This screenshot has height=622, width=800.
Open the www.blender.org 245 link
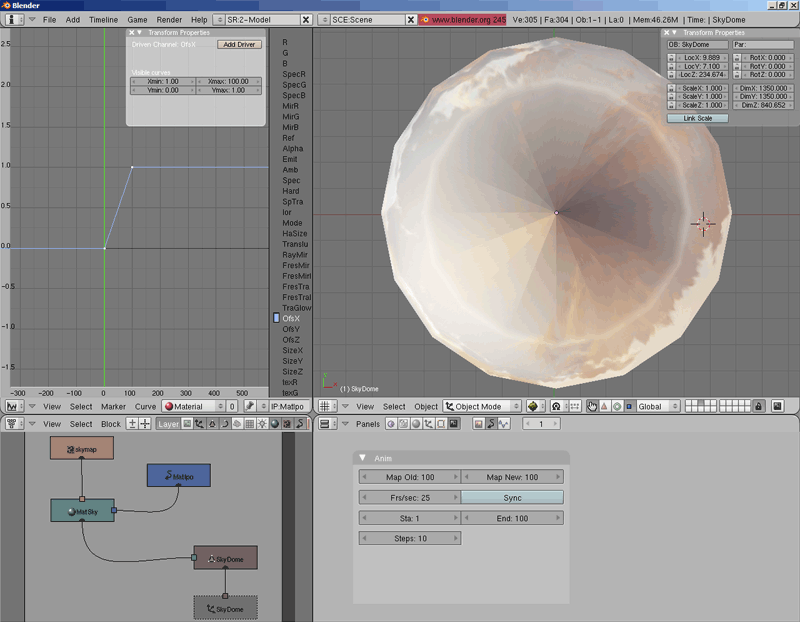[x=463, y=19]
